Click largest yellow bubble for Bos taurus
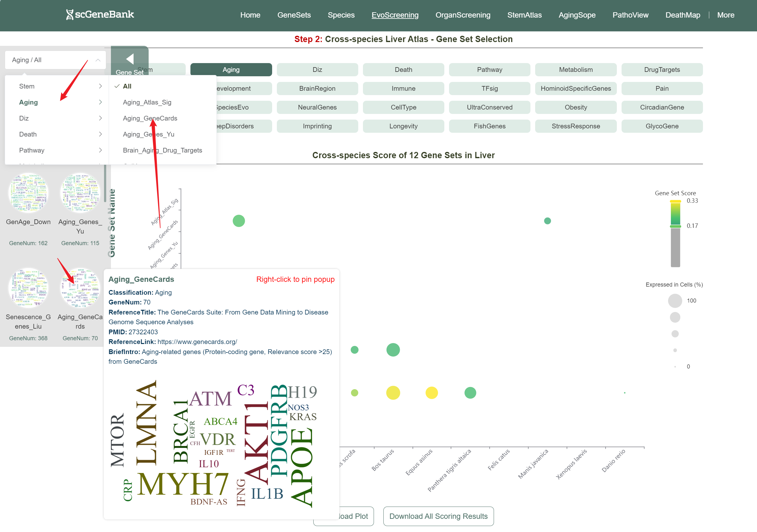757x532 pixels. [x=393, y=393]
